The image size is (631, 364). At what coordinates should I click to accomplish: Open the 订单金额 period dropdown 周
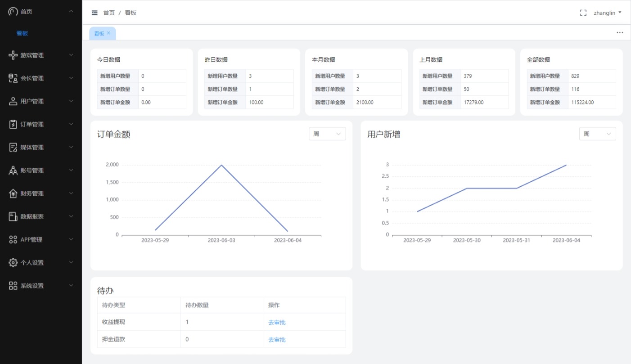click(327, 134)
